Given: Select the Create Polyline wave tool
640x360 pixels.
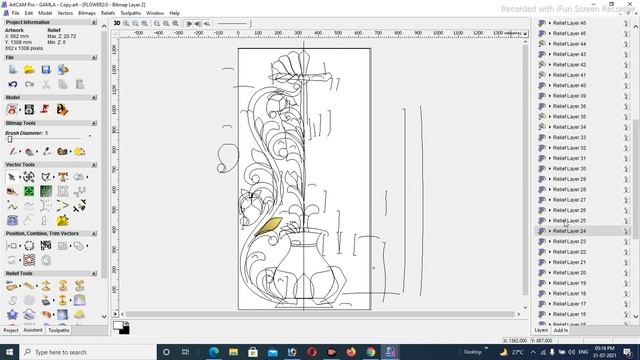Looking at the screenshot, I should coord(12,206).
